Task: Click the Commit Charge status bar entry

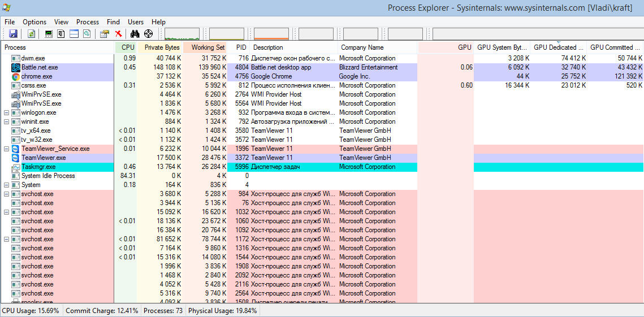Action: click(102, 311)
